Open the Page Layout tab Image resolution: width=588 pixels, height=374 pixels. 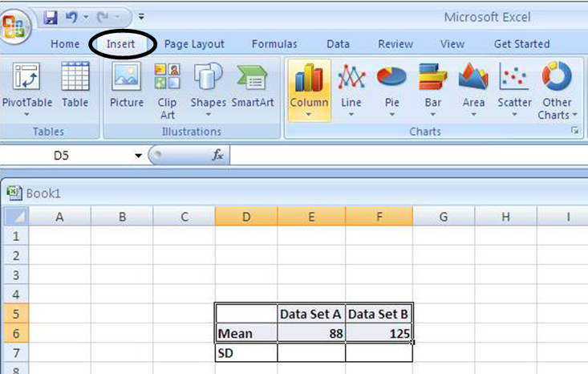(194, 44)
